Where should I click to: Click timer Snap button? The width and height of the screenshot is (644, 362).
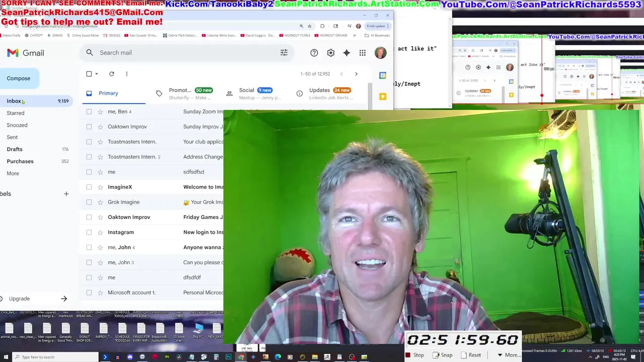click(442, 355)
